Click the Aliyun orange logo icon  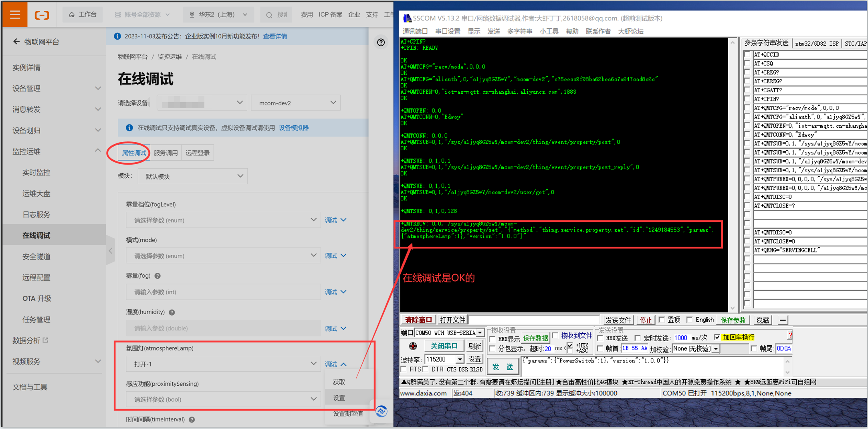point(42,15)
